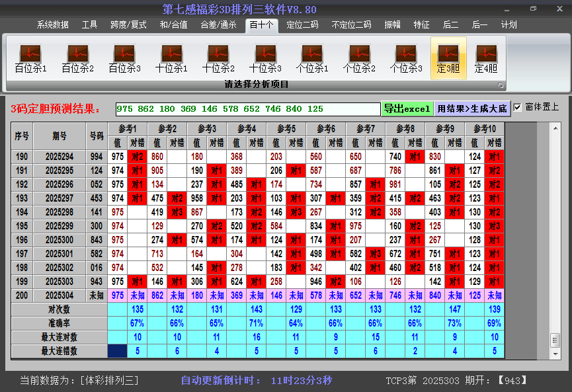Click the prediction results text field
The image size is (572, 392).
[x=247, y=109]
